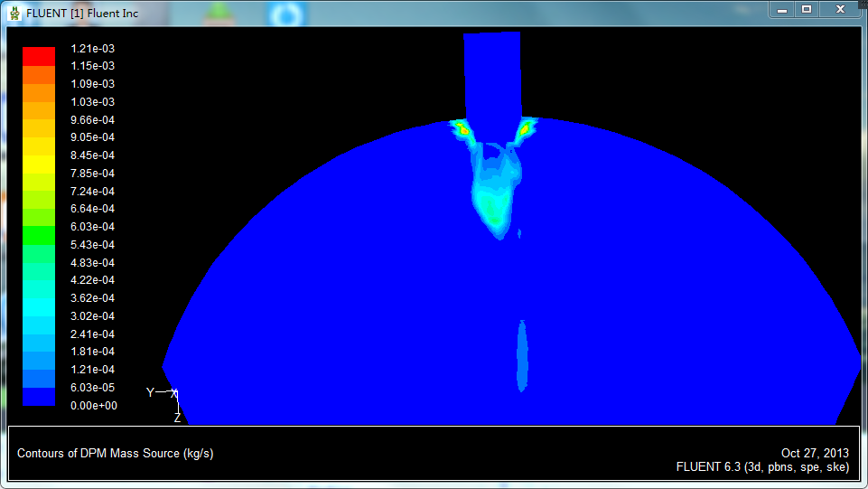Screen dimensions: 868x489
Task: Click the 'Oct 27, 2013' date text
Action: (x=815, y=453)
